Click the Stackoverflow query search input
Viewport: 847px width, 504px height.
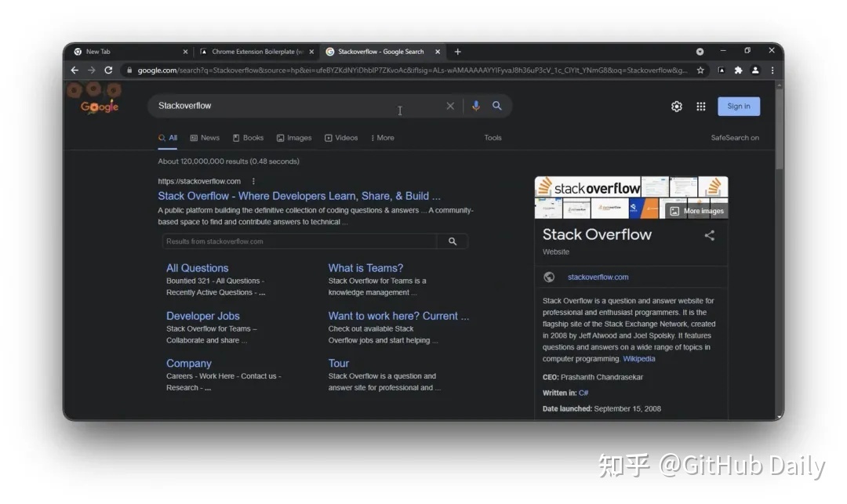[x=297, y=106]
